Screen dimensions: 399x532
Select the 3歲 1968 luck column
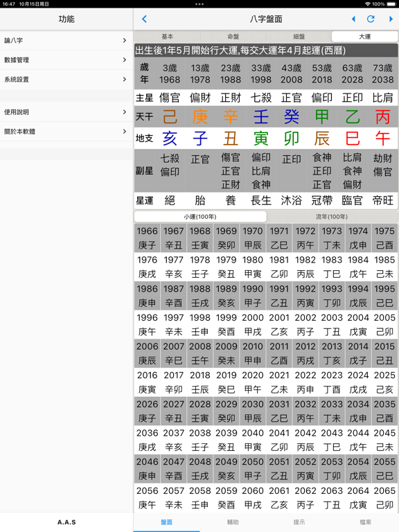click(170, 73)
